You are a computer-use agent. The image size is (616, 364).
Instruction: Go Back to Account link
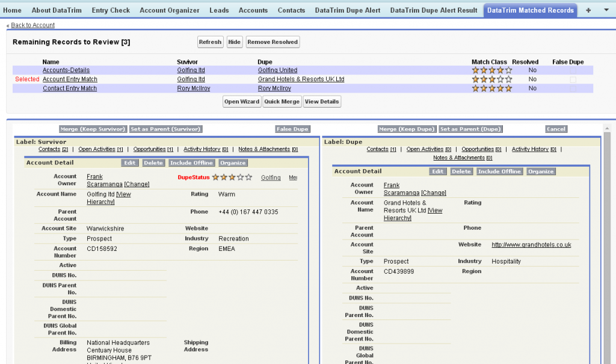[x=32, y=25]
